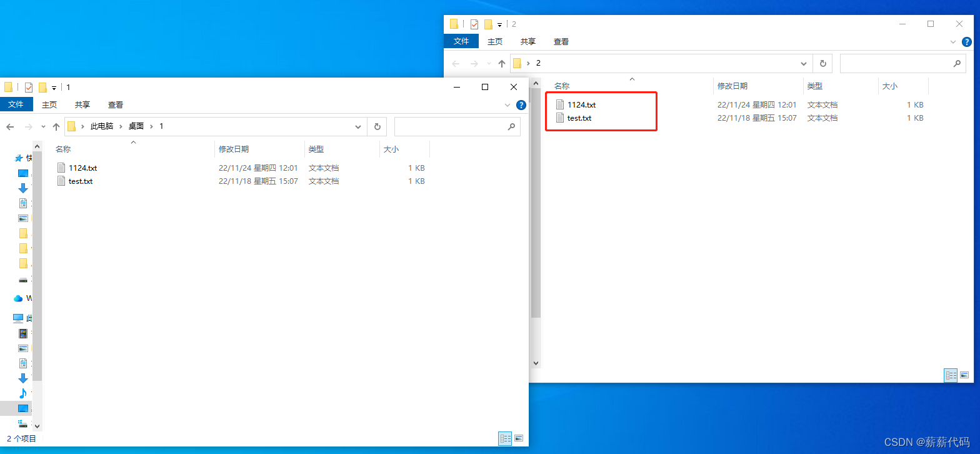Open Videos under This PC
The height and width of the screenshot is (454, 980).
(23, 333)
